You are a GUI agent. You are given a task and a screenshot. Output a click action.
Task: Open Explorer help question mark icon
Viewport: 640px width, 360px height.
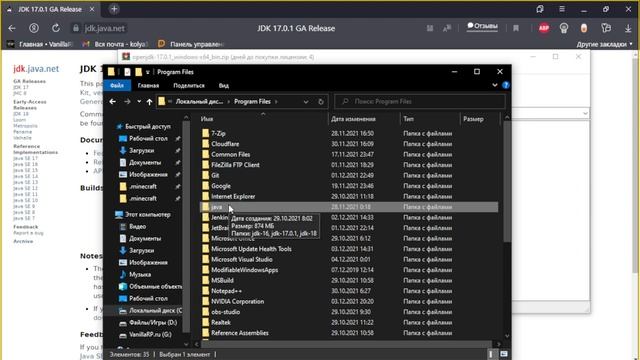(506, 85)
